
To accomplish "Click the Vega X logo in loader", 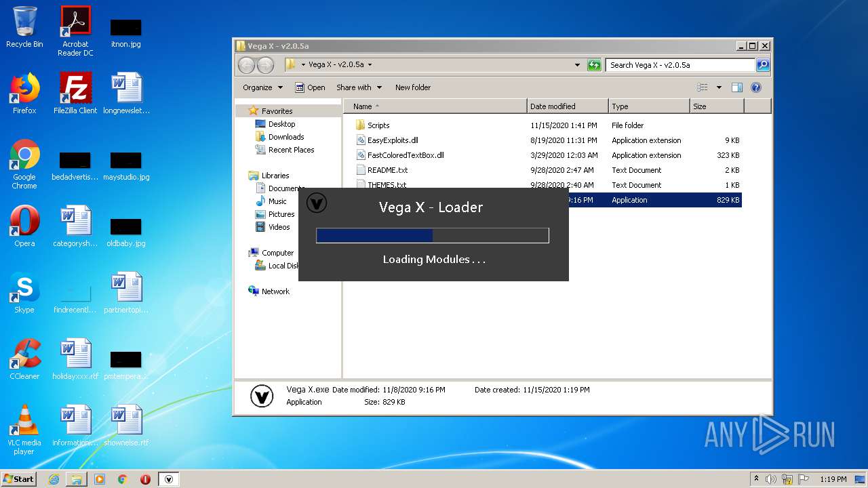I will [317, 202].
